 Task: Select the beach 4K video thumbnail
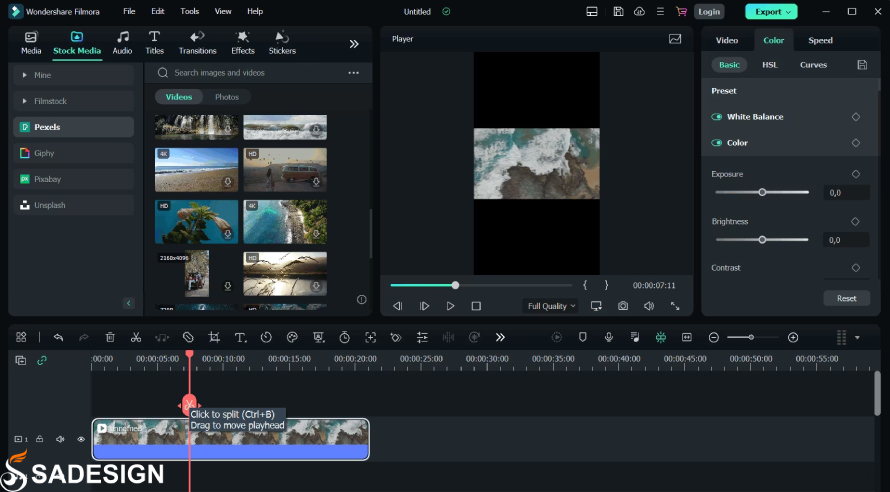click(196, 170)
